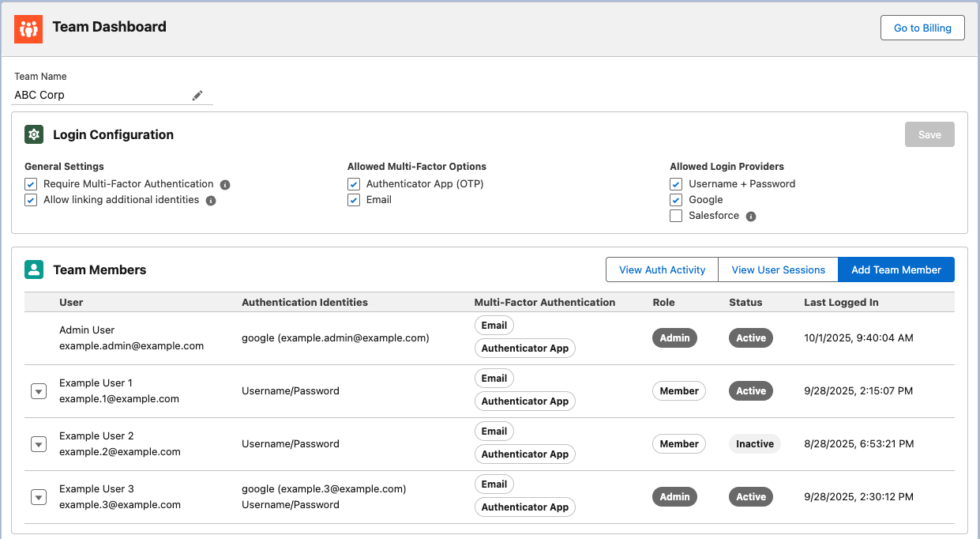Enable Salesforce login provider checkbox
Screen dimensions: 980x539
coord(676,216)
